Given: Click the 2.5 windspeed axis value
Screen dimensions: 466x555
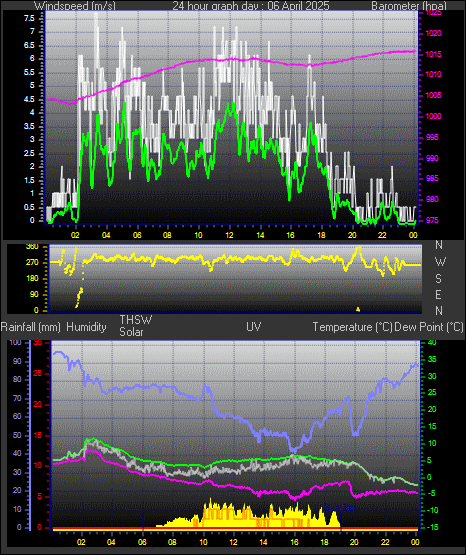Looking at the screenshot, I should tap(29, 153).
